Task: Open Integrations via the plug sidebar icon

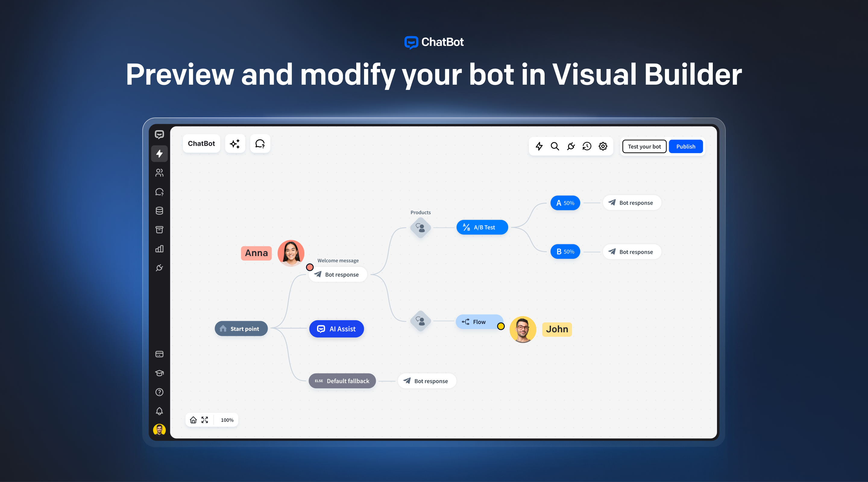Action: coord(159,268)
